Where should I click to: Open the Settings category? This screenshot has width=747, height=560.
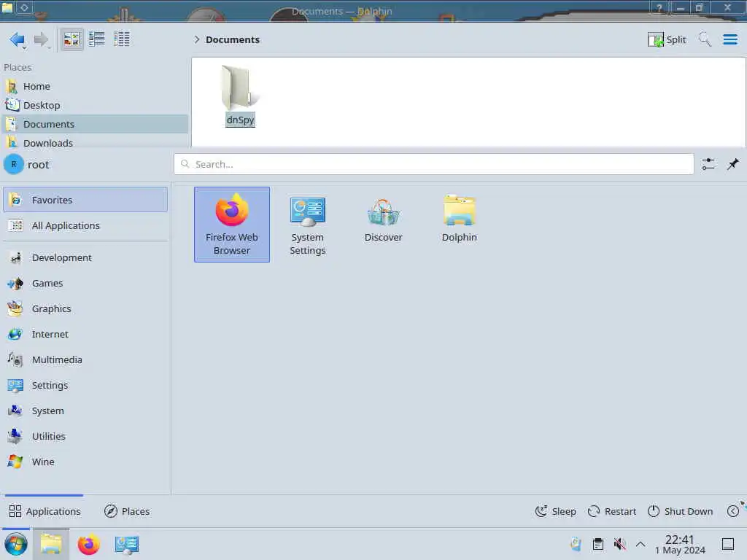click(x=86, y=385)
